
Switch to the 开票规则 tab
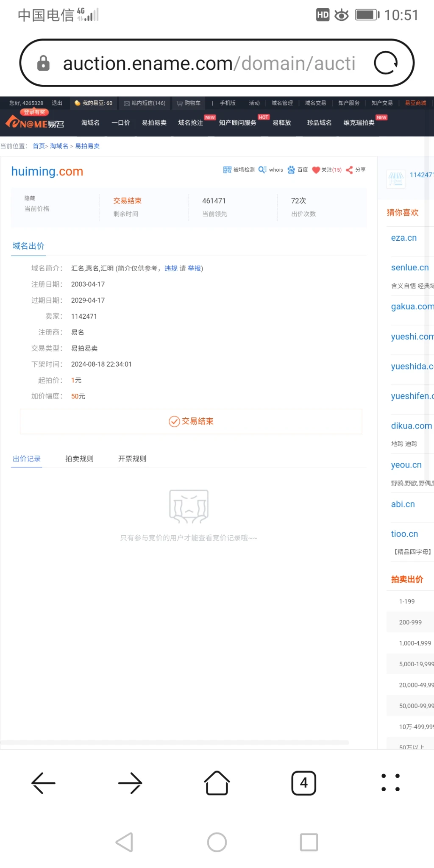pos(132,459)
